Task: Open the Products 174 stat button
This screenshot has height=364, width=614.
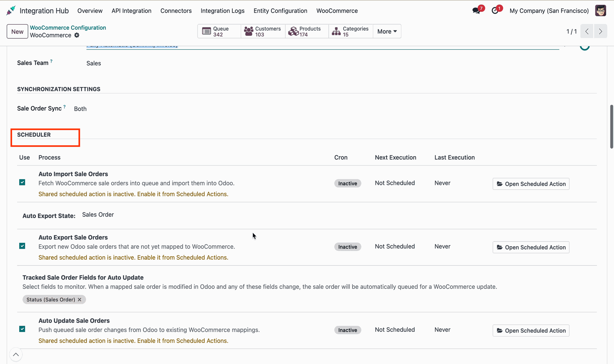Action: pyautogui.click(x=307, y=31)
